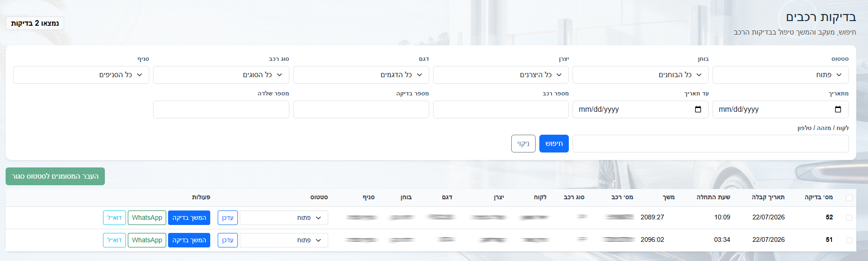The width and height of the screenshot is (868, 261).
Task: Open the בוחן dropdown כל הבוחנים
Action: 640,75
